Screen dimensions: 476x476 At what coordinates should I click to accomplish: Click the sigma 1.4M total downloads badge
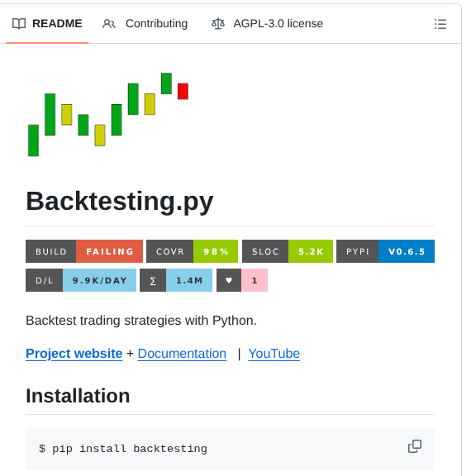(176, 280)
